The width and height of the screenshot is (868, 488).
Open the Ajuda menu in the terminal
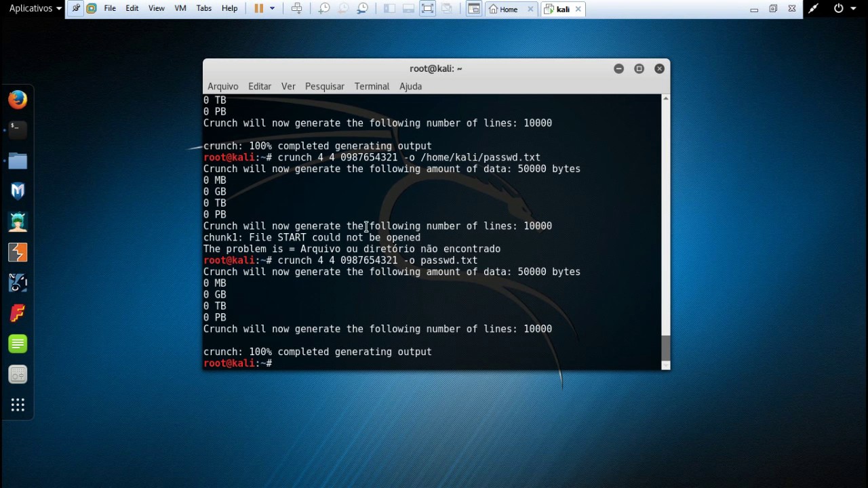(410, 86)
